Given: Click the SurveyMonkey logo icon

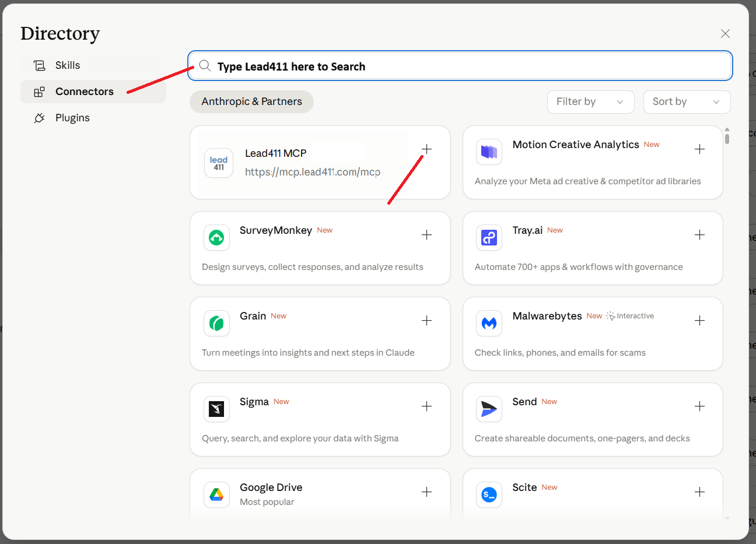Looking at the screenshot, I should pyautogui.click(x=216, y=238).
